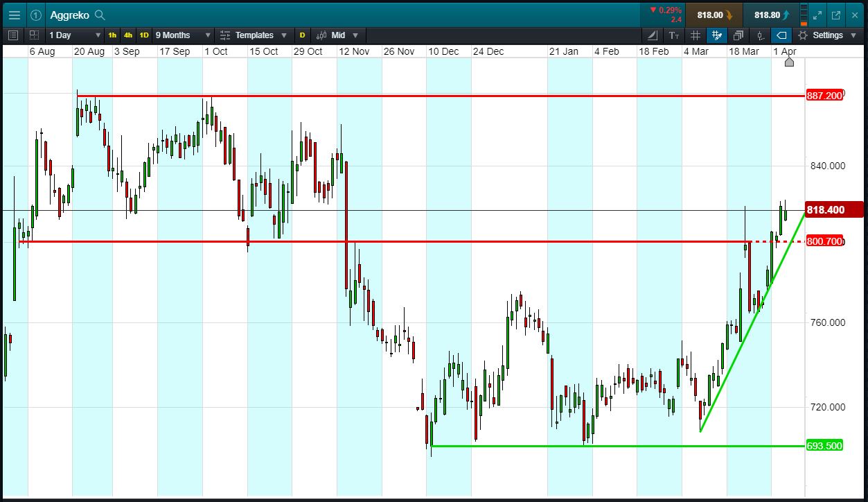Click the Mid candlestick chart type icon
This screenshot has width=868, height=502.
pyautogui.click(x=321, y=35)
